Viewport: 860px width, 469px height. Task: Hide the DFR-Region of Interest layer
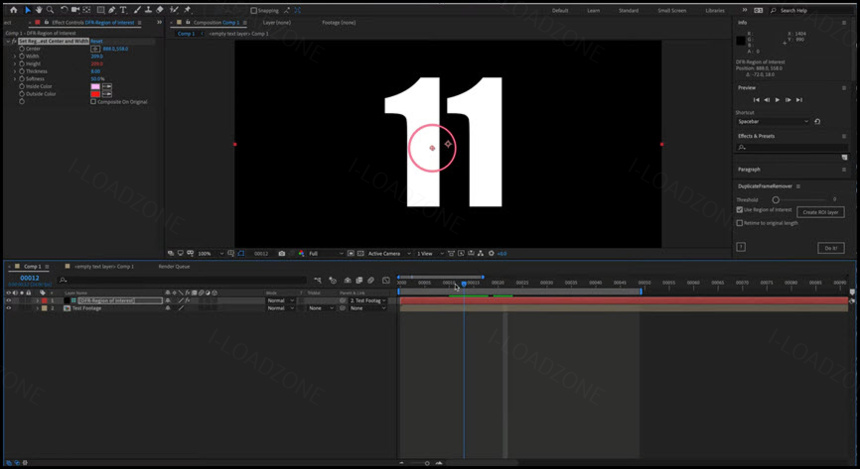pyautogui.click(x=8, y=301)
